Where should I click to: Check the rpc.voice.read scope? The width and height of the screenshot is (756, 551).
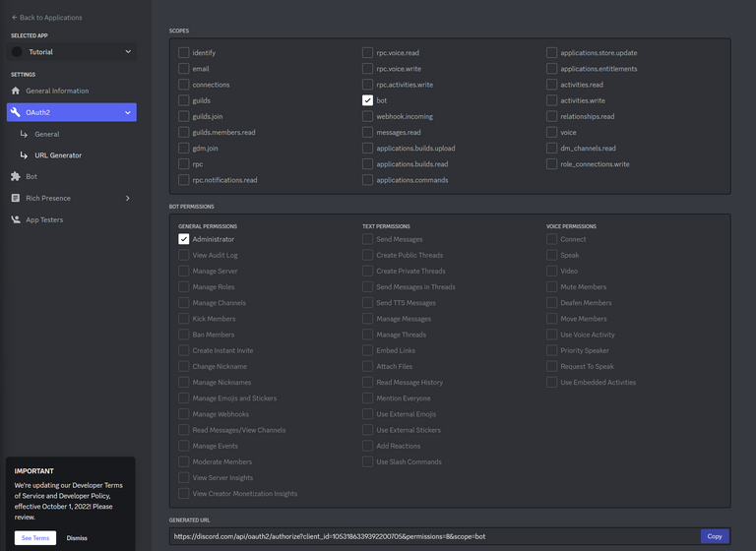click(367, 52)
